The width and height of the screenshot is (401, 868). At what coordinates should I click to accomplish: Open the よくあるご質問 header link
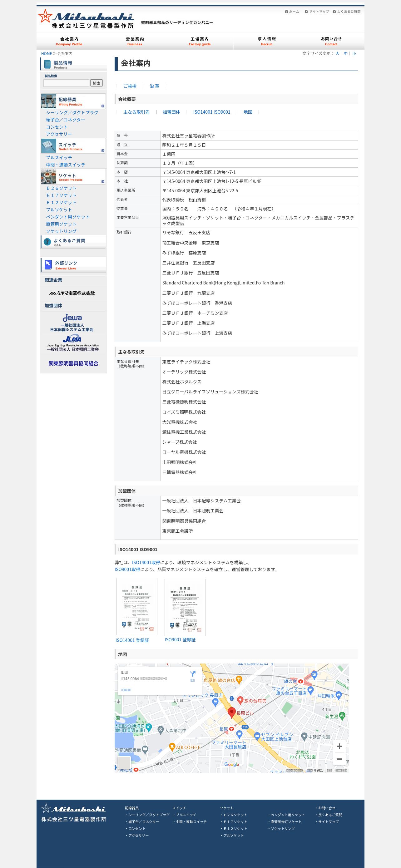346,12
